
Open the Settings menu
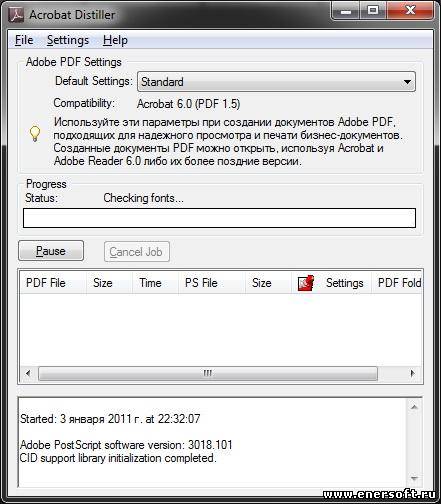point(68,40)
